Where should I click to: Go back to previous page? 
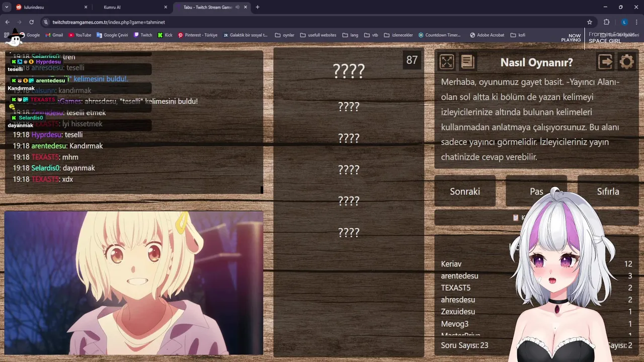[7, 22]
